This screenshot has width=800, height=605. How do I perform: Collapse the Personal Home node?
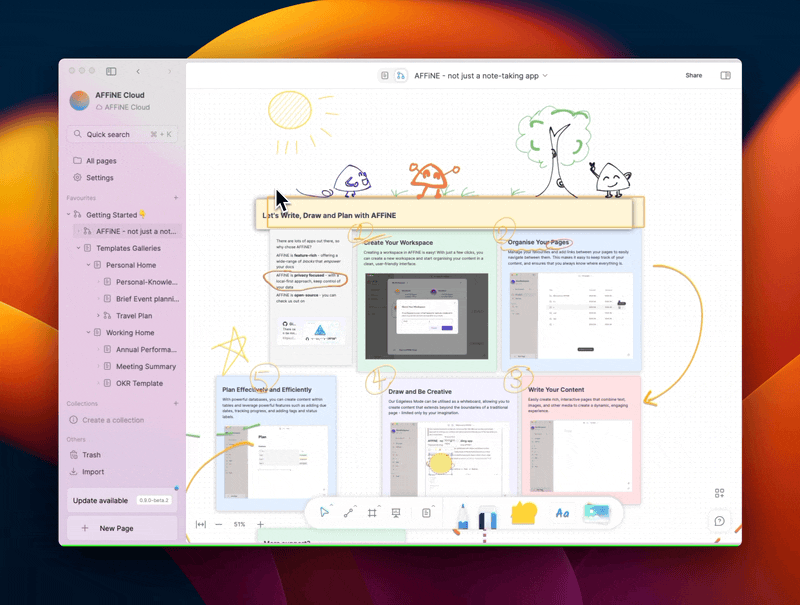click(x=88, y=265)
